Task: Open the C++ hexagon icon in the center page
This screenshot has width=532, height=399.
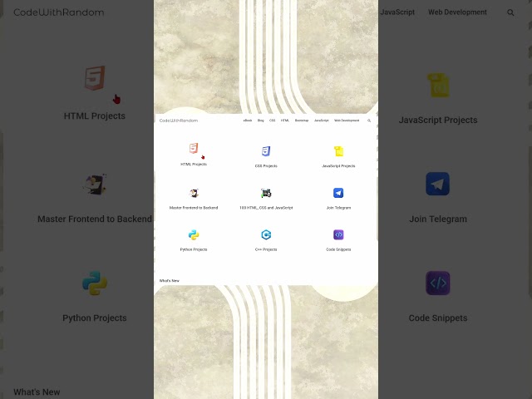Action: (x=266, y=234)
